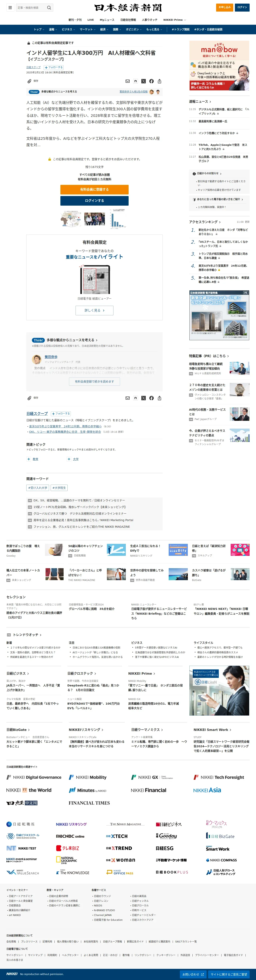Share on Facebook icon under the headline date
The image size is (256, 980).
point(151,81)
